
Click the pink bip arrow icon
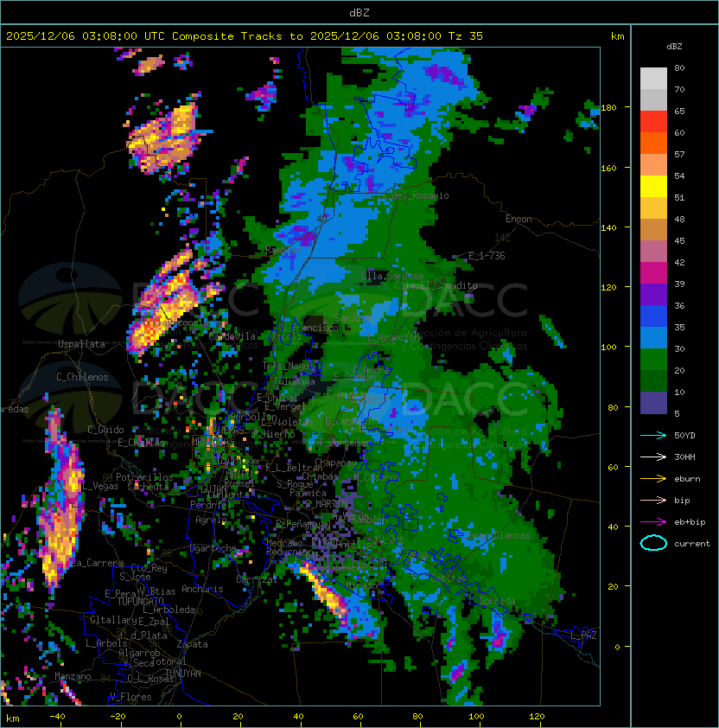(x=653, y=500)
